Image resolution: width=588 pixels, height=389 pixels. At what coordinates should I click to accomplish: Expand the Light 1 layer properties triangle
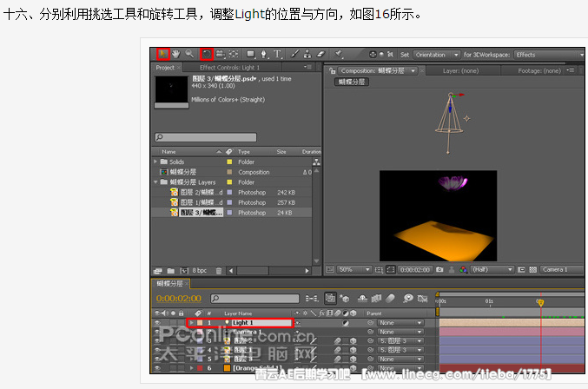coord(190,322)
